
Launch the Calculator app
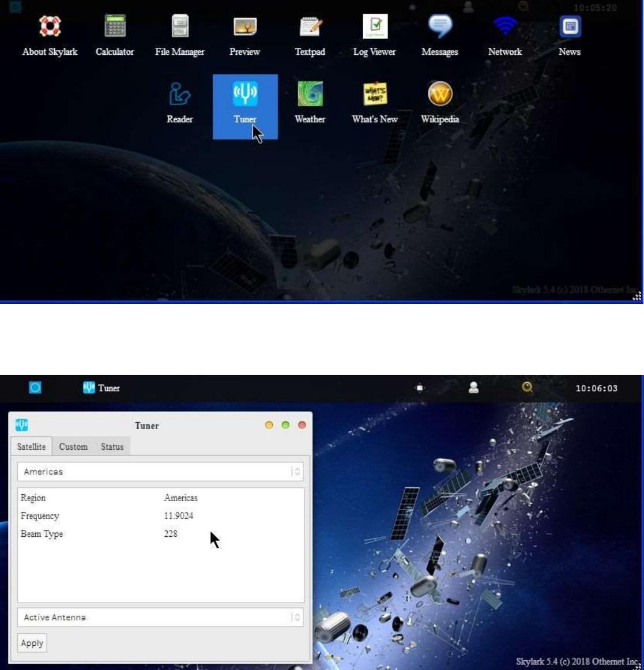click(x=115, y=36)
